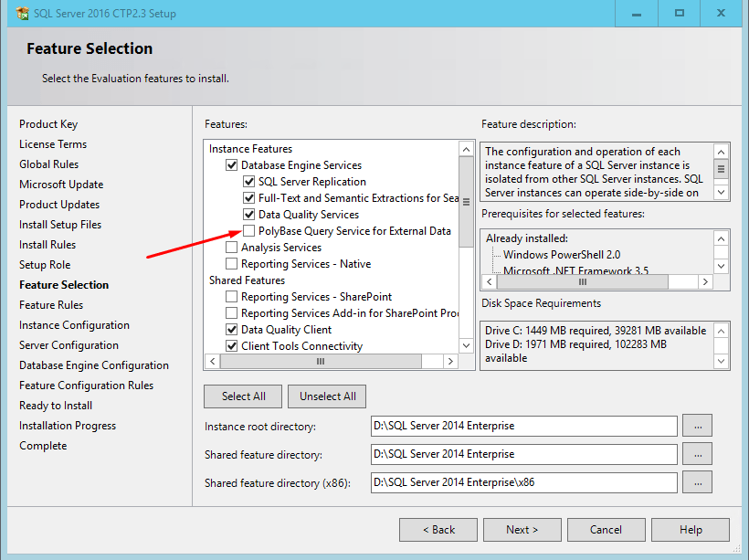Viewport: 749px width, 560px height.
Task: Click the features list scroll-right arrow
Action: point(450,361)
